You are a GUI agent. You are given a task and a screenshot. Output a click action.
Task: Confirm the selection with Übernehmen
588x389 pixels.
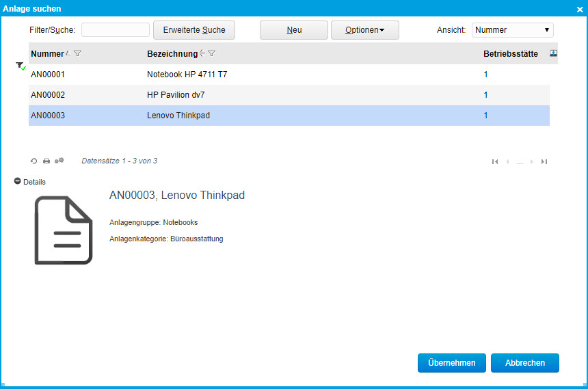click(x=451, y=363)
